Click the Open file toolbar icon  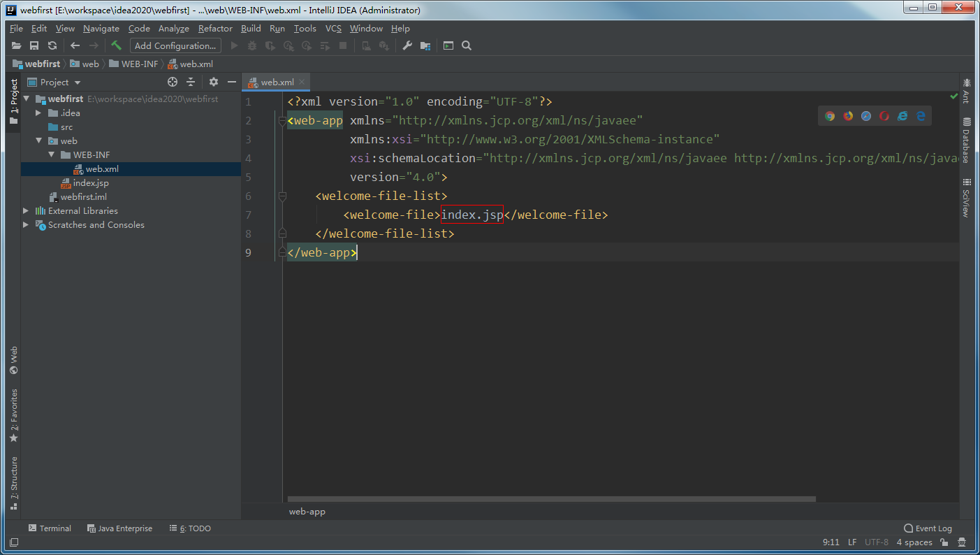[17, 45]
